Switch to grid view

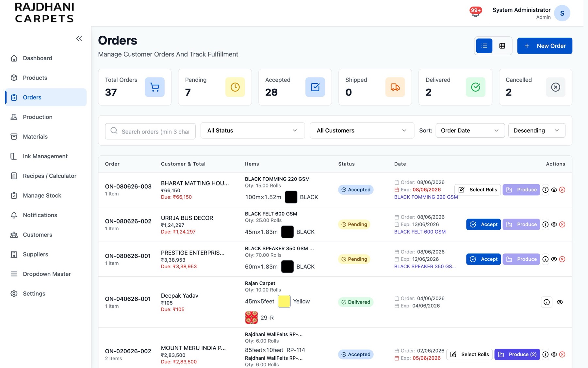pos(502,46)
